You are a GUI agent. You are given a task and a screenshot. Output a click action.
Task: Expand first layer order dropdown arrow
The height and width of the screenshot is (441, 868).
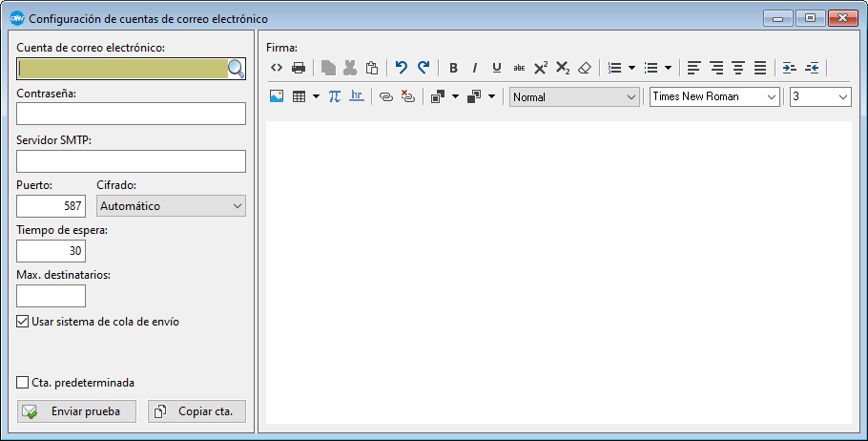tap(455, 96)
